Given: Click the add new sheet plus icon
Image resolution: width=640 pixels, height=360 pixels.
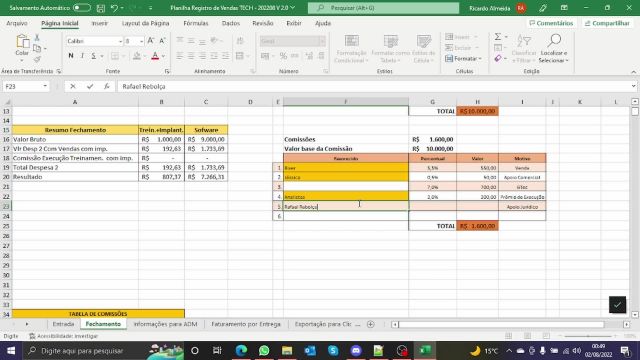Looking at the screenshot, I should click(371, 324).
